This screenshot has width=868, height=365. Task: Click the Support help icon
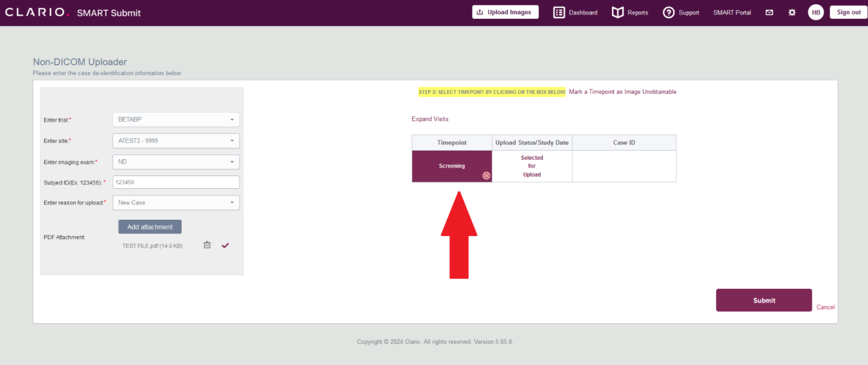click(668, 12)
